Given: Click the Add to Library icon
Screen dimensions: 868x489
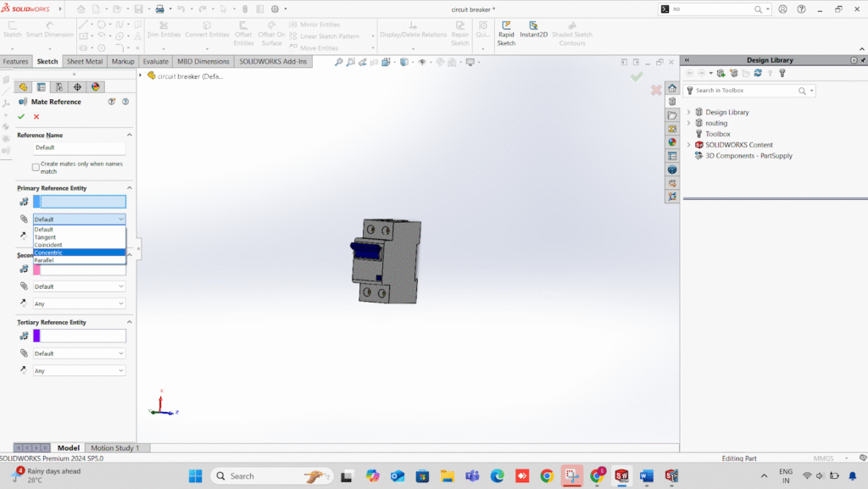Looking at the screenshot, I should tap(721, 73).
